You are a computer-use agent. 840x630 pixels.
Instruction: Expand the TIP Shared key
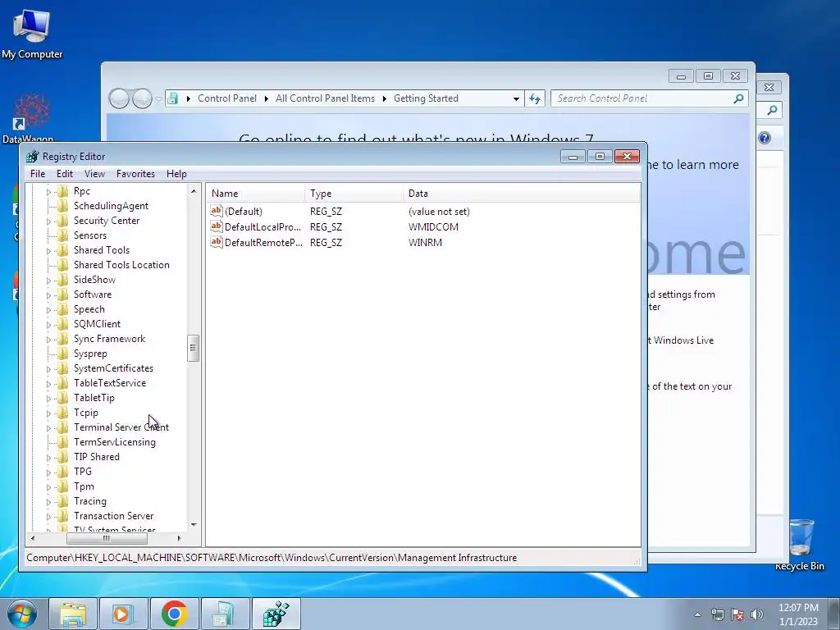pos(48,457)
